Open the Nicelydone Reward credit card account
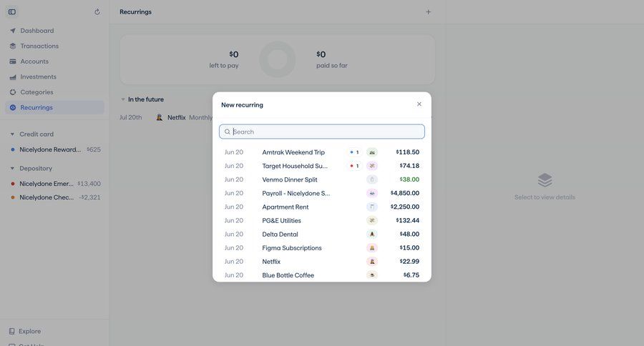Image resolution: width=644 pixels, height=346 pixels. (54, 150)
